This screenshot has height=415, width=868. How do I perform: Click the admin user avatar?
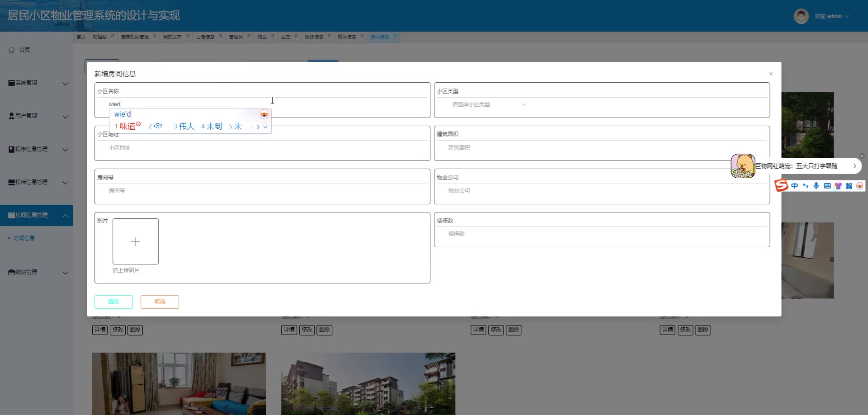pos(801,16)
